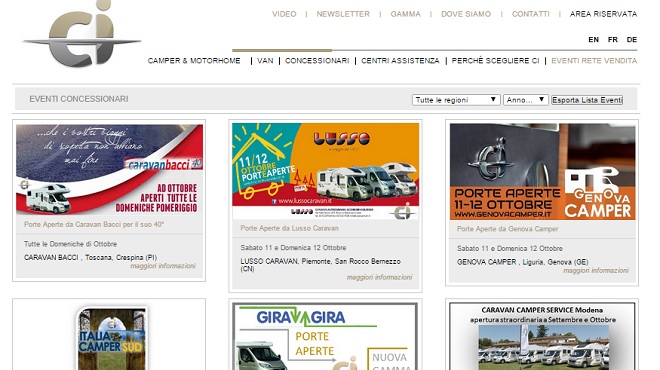Open the VIDEO link

click(x=284, y=14)
